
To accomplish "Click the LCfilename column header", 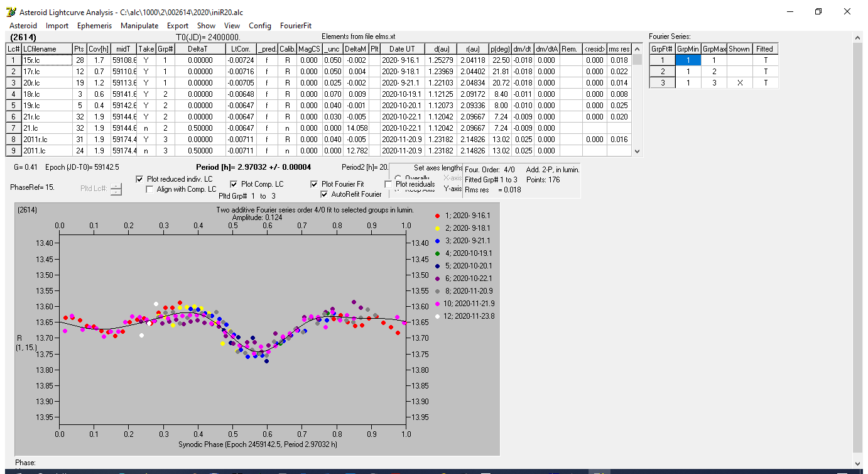I will tap(46, 49).
